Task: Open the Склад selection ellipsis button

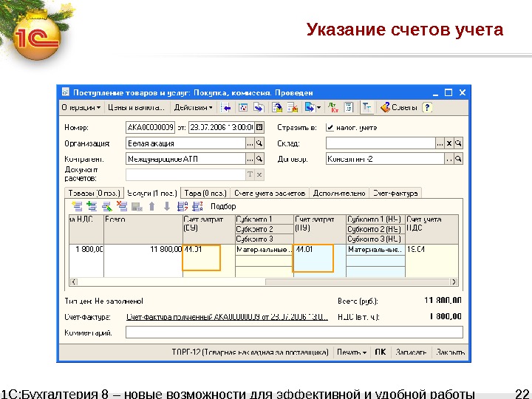Action: coord(440,143)
